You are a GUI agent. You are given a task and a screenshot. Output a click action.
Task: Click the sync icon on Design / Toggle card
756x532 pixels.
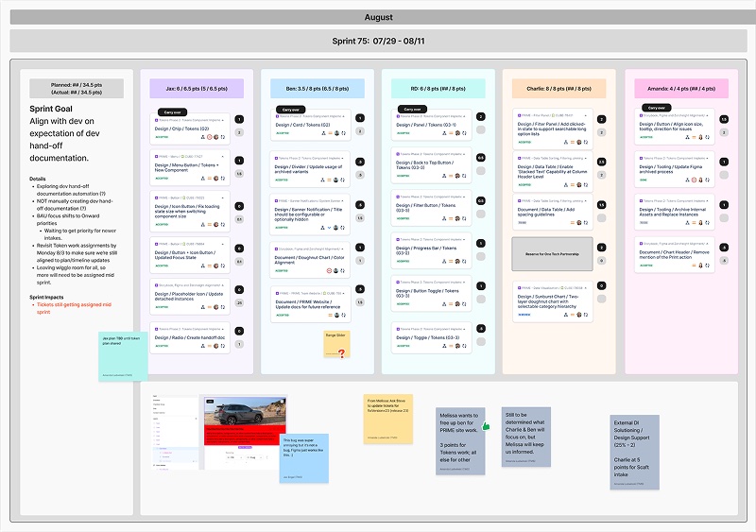[x=464, y=346]
